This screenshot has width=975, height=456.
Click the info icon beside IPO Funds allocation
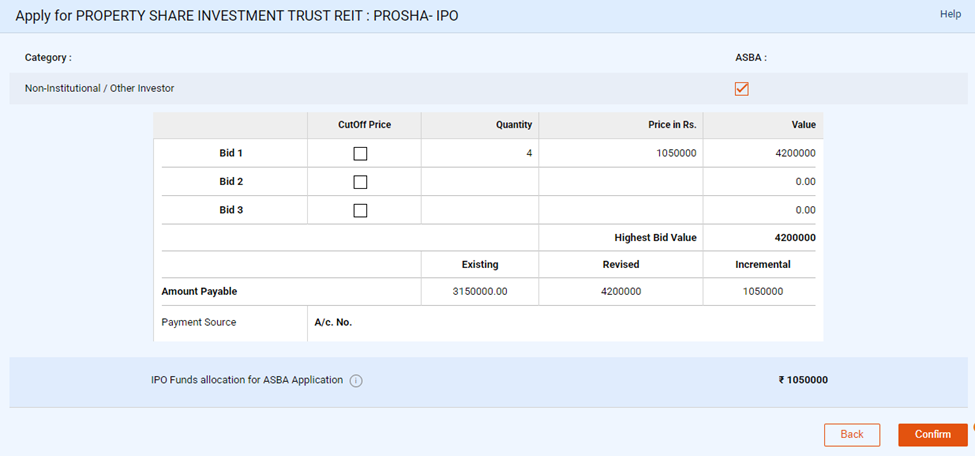click(x=356, y=381)
